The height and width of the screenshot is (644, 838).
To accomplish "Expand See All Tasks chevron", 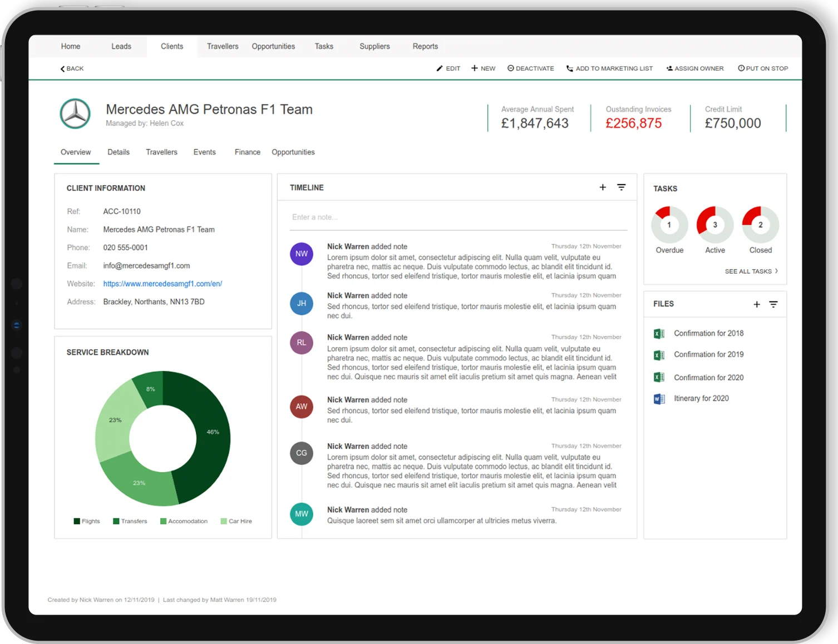I will [x=776, y=271].
